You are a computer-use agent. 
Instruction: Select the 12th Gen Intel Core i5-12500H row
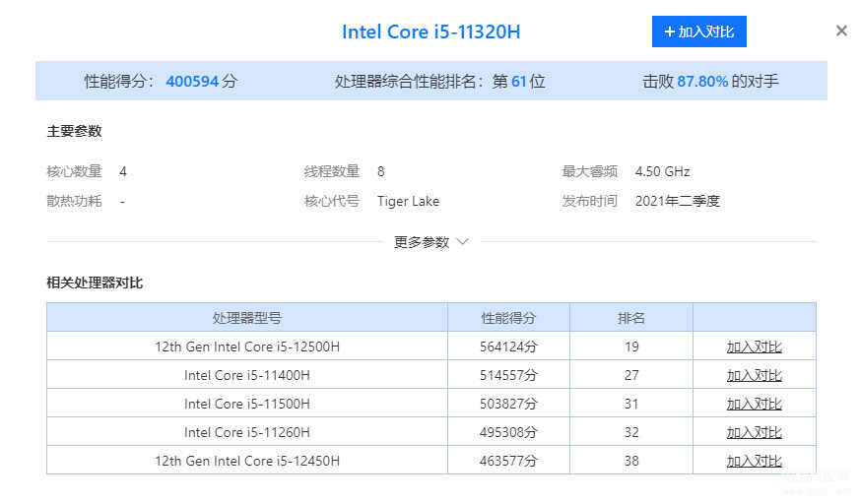pos(431,346)
